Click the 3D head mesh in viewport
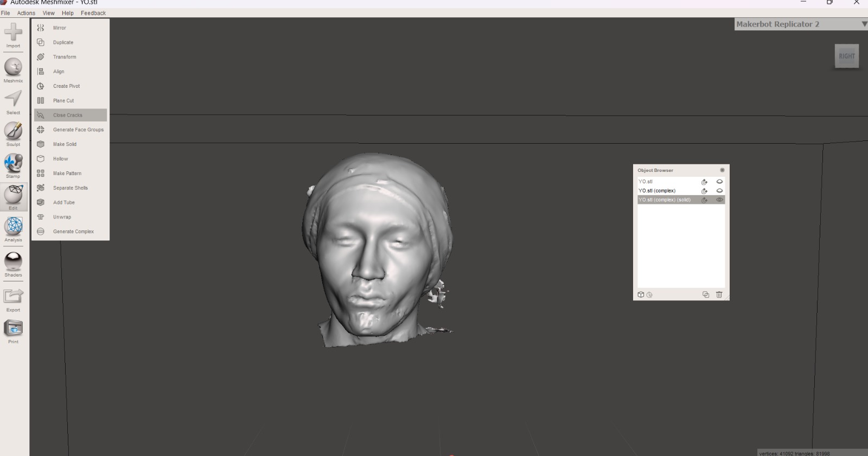868x456 pixels. coord(377,249)
